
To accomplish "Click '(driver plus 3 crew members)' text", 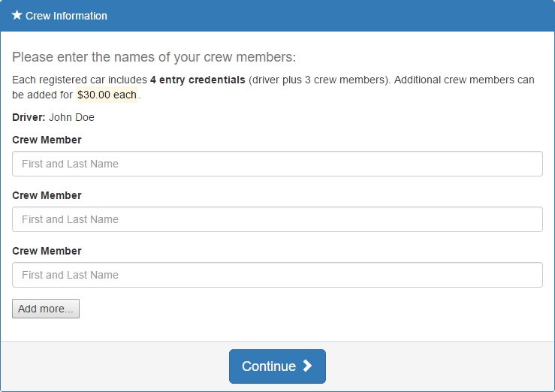I will click(320, 80).
